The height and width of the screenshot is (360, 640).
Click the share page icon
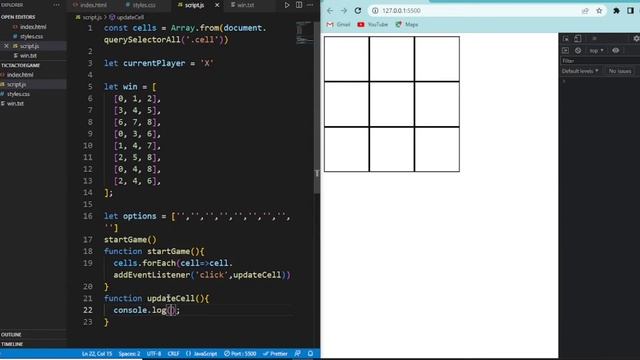585,11
